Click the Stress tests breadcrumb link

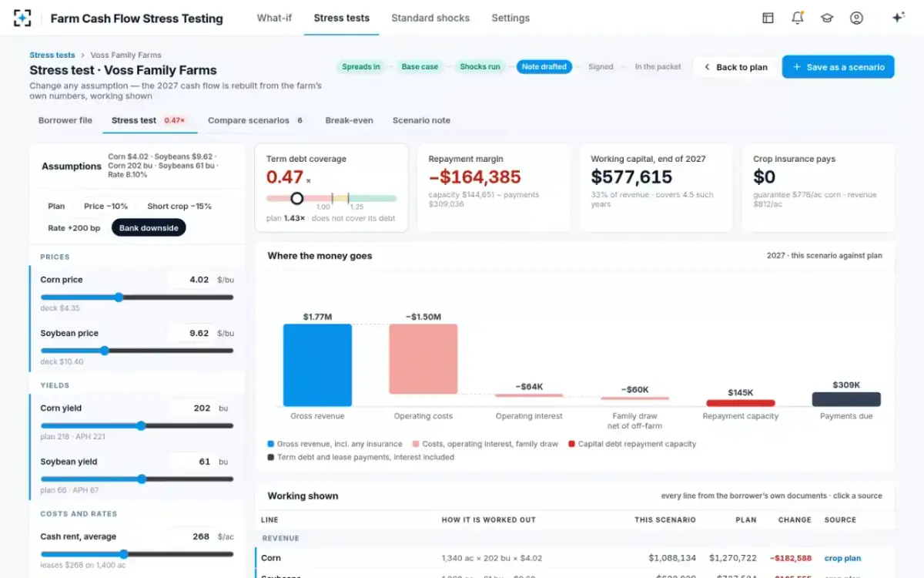pyautogui.click(x=52, y=55)
